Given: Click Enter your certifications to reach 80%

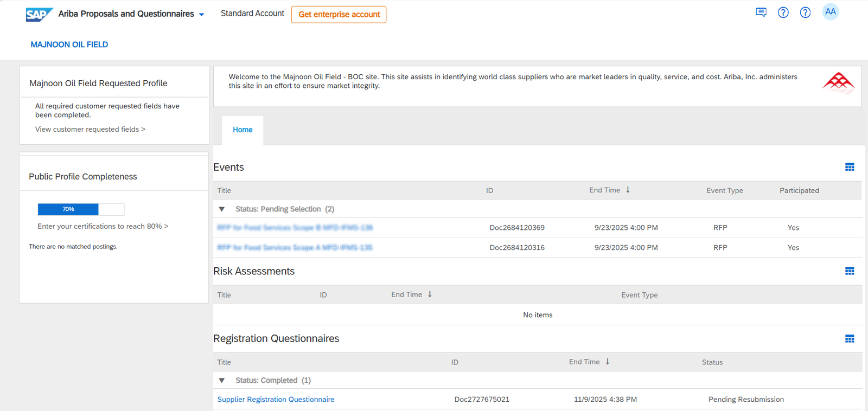Looking at the screenshot, I should pos(103,227).
